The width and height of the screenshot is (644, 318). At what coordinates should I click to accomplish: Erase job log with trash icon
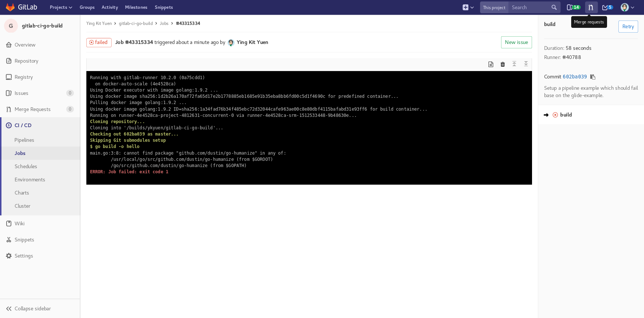[x=503, y=64]
